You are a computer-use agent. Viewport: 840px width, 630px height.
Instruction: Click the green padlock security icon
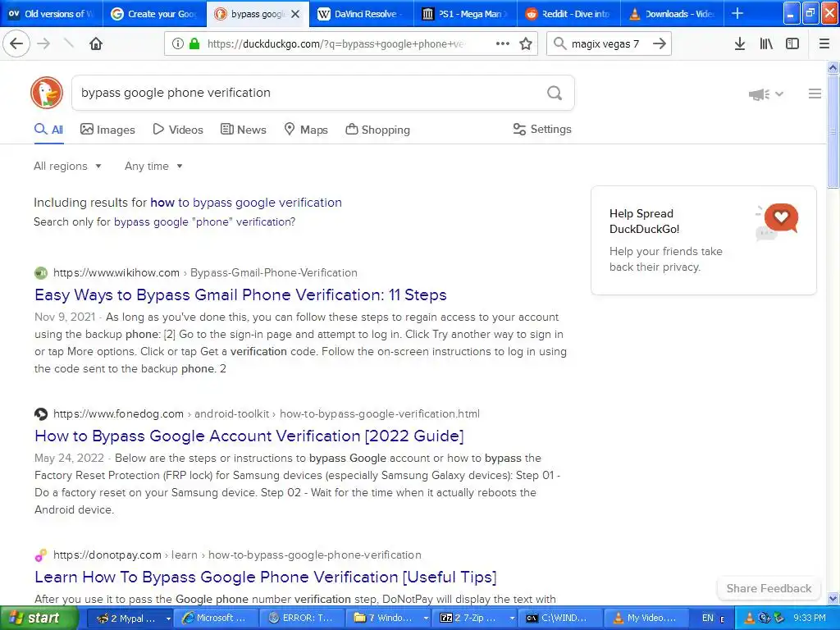click(194, 43)
